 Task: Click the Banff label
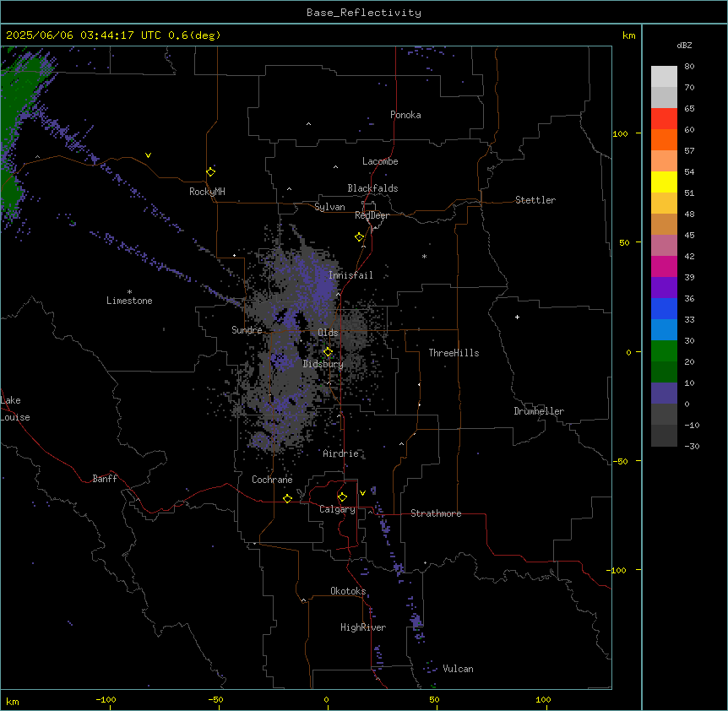coord(105,479)
